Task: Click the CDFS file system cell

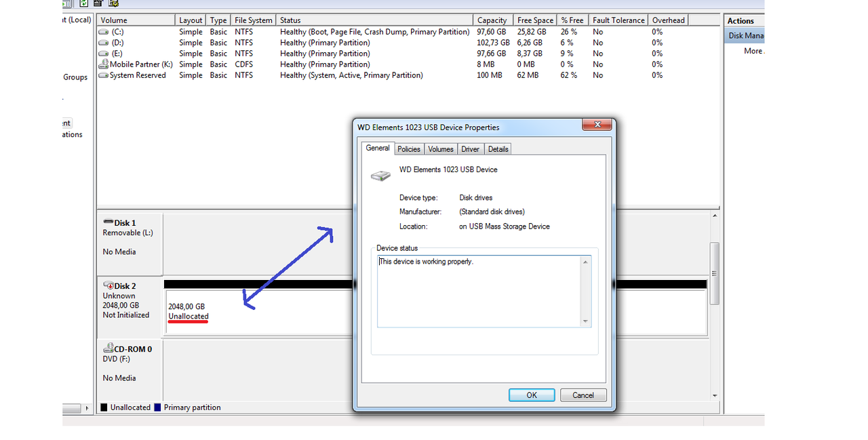Action: pos(244,64)
